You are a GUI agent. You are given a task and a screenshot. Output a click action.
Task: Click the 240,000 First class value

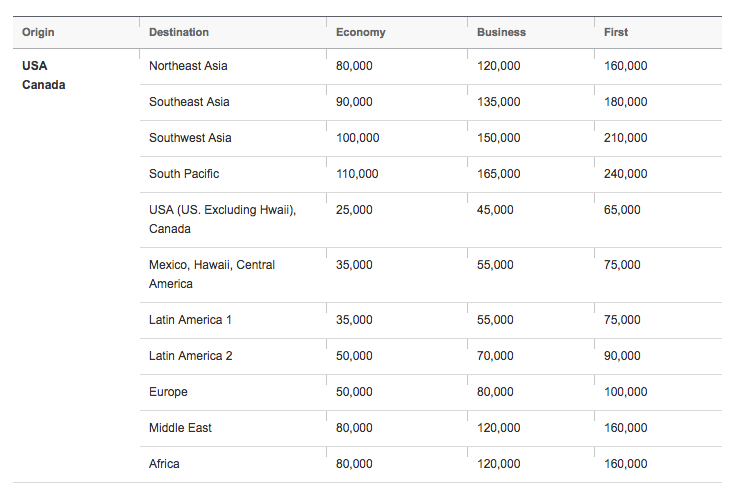coord(626,174)
